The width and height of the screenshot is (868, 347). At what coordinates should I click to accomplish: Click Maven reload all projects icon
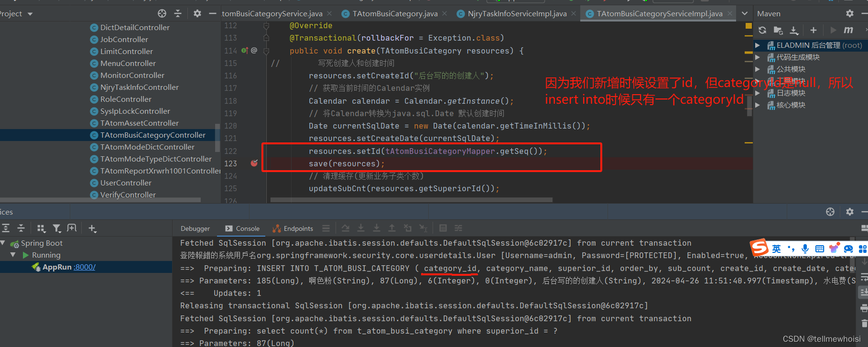coord(762,30)
